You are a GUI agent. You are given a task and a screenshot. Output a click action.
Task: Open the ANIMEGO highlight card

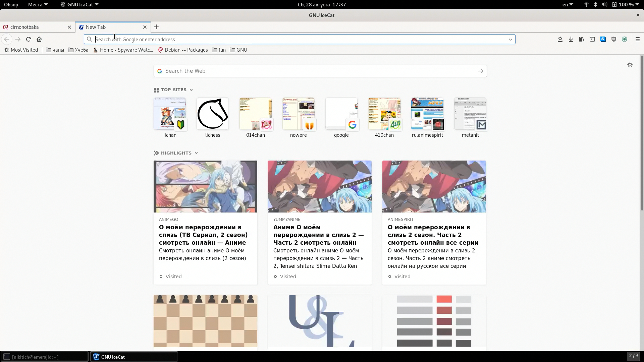205,223
